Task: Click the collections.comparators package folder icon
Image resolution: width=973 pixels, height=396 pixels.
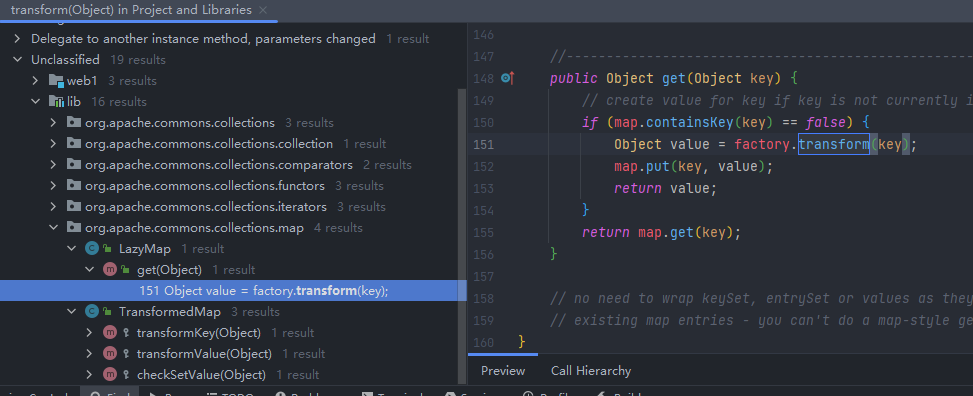Action: pyautogui.click(x=74, y=165)
